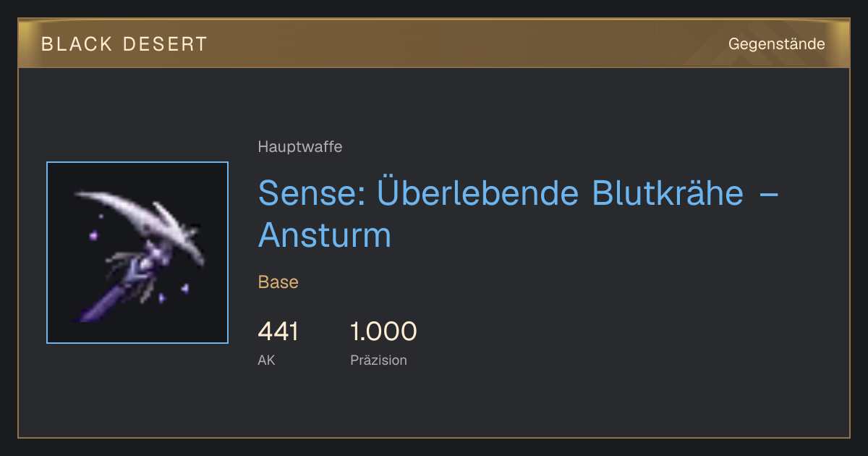Open the Sense: Überlebende Blutkrähe title

(x=519, y=214)
